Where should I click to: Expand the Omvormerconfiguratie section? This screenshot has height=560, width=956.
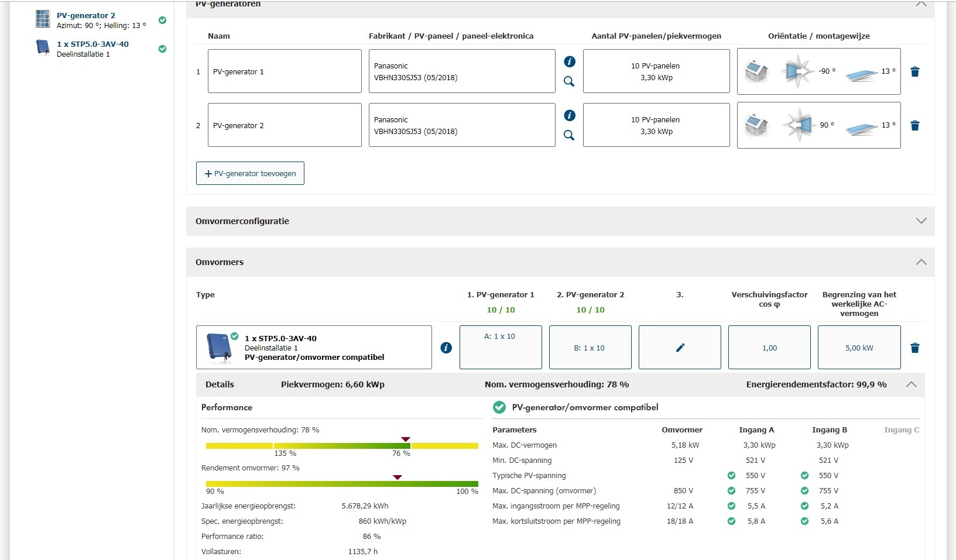tap(921, 221)
